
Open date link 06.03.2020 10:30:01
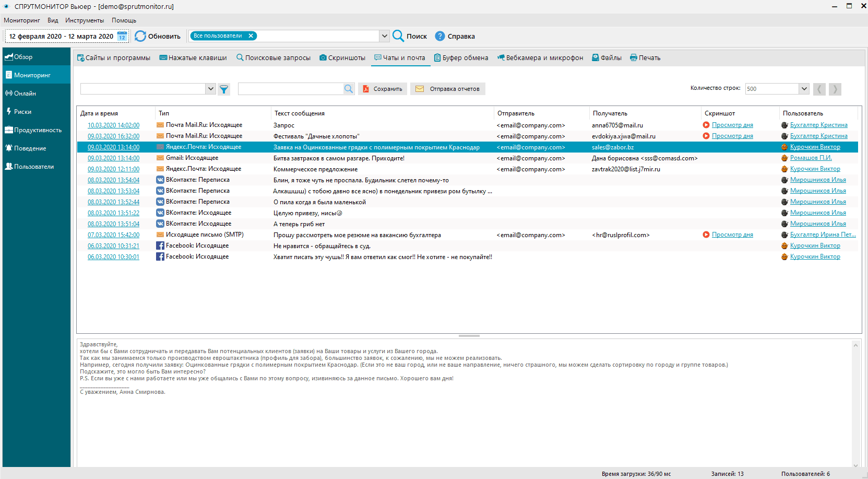click(x=113, y=257)
